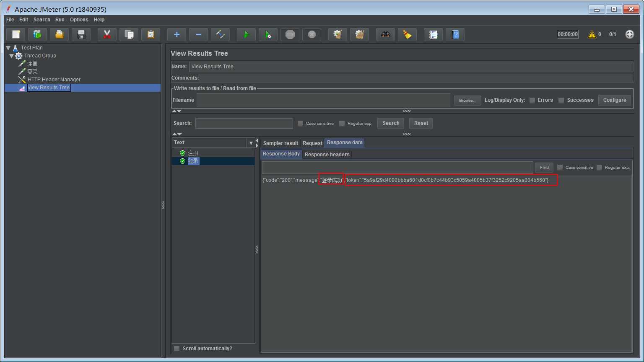Image resolution: width=644 pixels, height=362 pixels.
Task: Start the test with green play icon
Action: 247,34
